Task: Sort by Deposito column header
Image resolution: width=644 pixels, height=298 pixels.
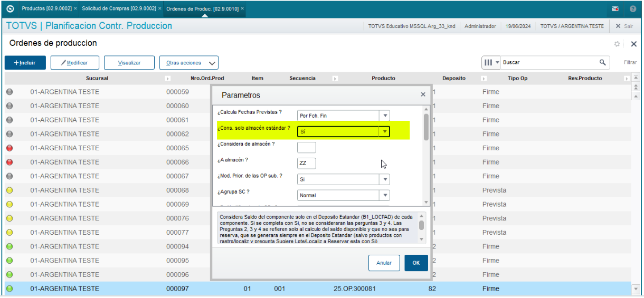Action: [454, 78]
